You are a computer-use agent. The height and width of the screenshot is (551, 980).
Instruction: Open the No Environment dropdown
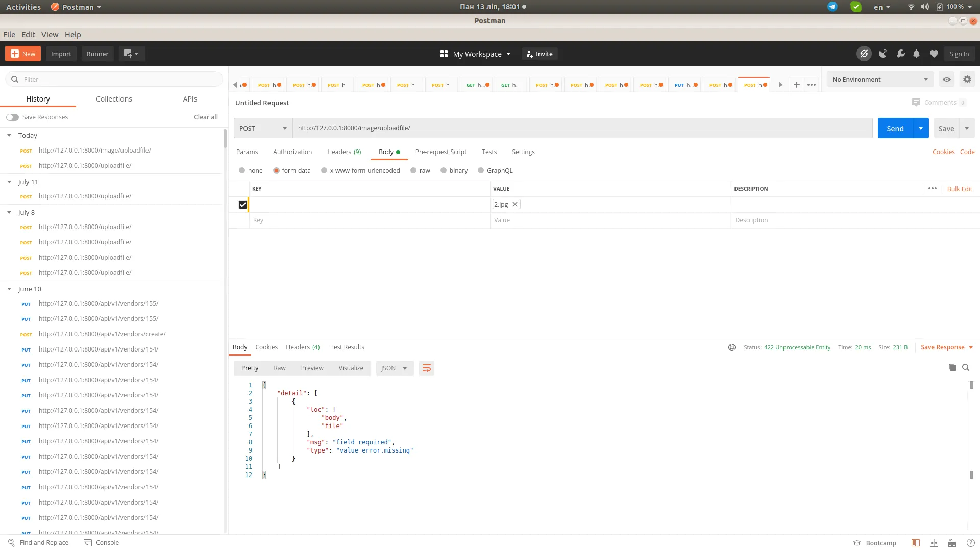tap(879, 79)
